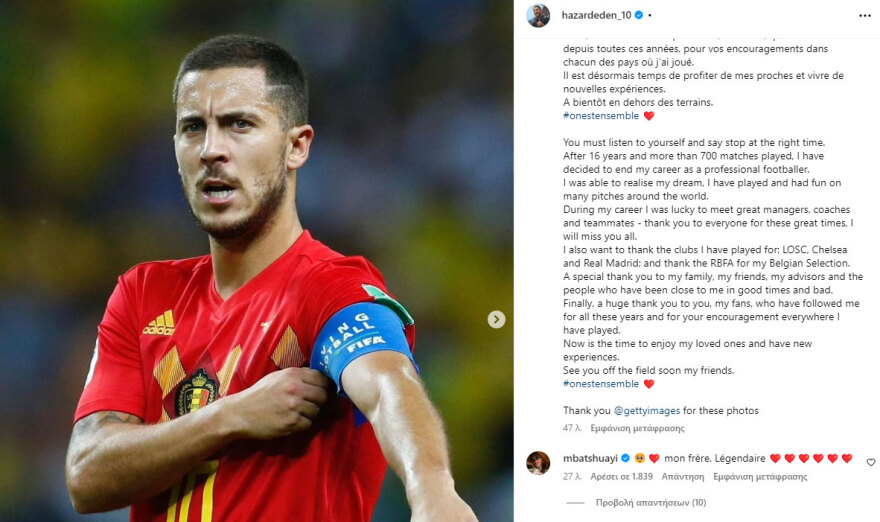Open mbatshuayi username link
Screen dimensions: 880x522
[x=590, y=458]
